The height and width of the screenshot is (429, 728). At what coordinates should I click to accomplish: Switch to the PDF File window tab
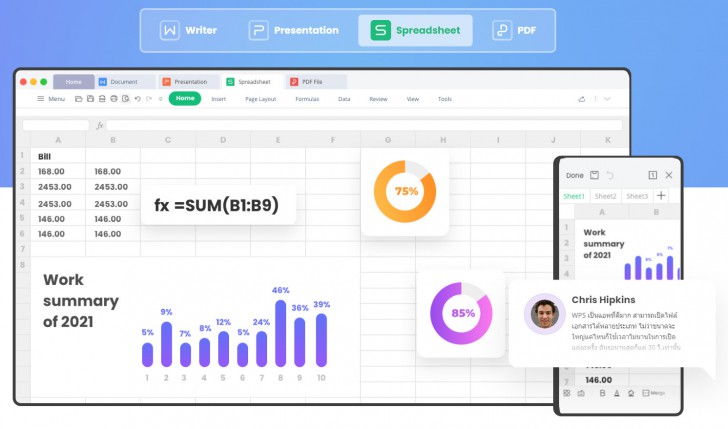[317, 82]
